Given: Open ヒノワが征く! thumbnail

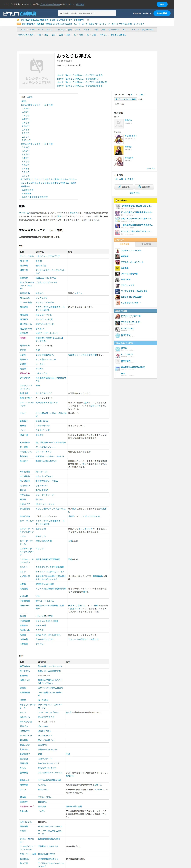Looking at the screenshot, I should point(118,355).
